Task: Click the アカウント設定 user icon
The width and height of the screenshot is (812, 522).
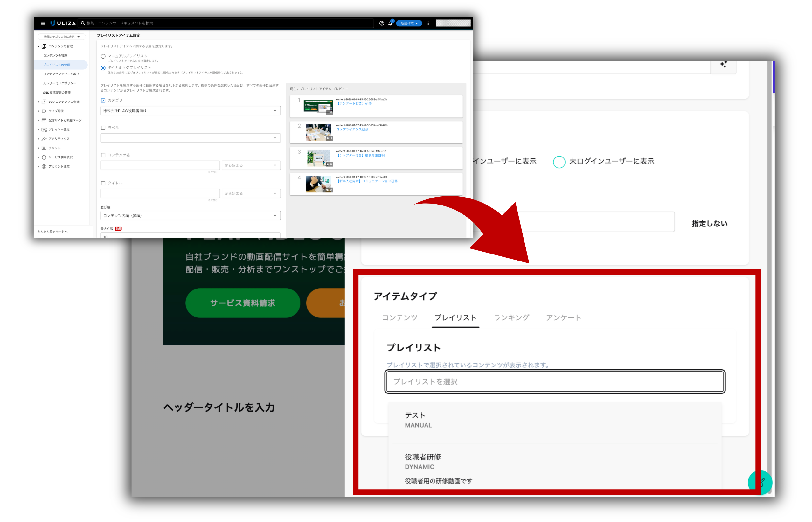Action: pyautogui.click(x=44, y=166)
